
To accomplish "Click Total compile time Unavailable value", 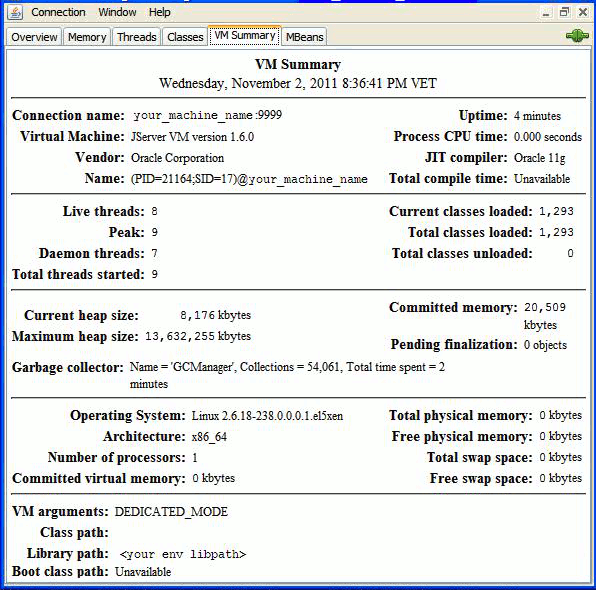I will point(542,179).
